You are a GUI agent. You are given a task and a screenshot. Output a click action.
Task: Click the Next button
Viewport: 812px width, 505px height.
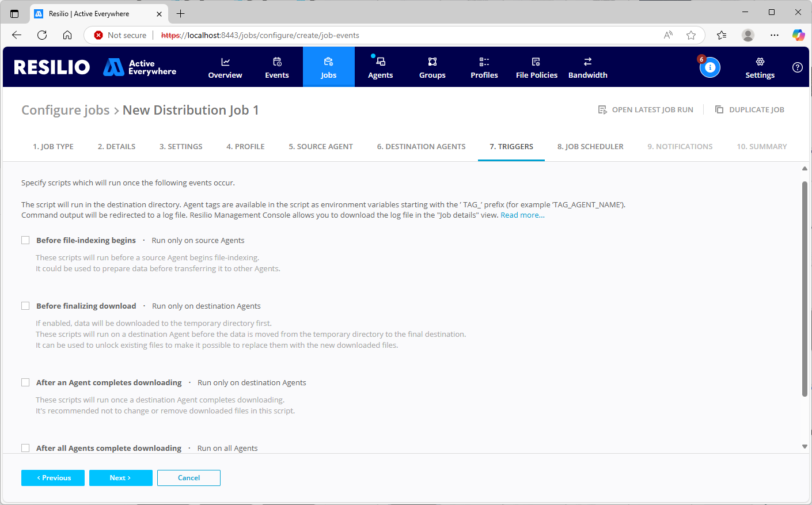[x=120, y=478]
